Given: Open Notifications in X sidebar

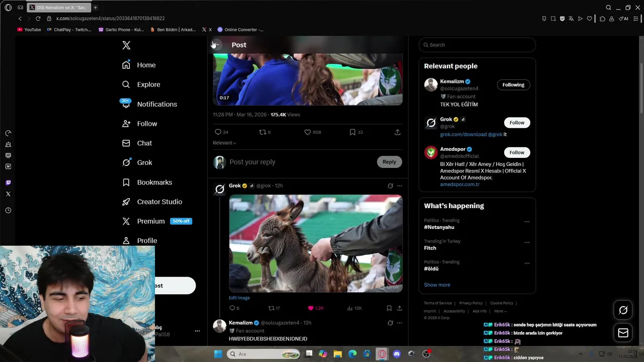Looking at the screenshot, I should pyautogui.click(x=149, y=104).
